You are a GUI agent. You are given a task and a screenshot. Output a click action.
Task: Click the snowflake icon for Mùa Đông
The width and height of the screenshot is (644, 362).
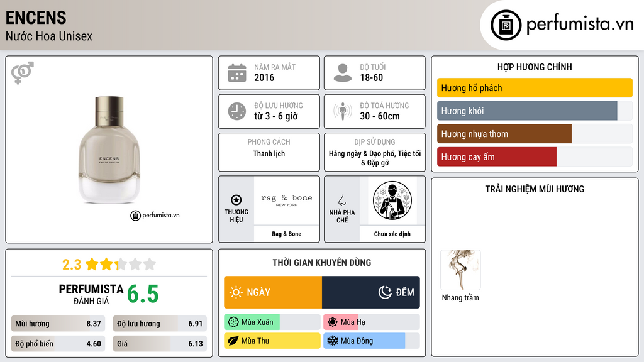click(333, 341)
